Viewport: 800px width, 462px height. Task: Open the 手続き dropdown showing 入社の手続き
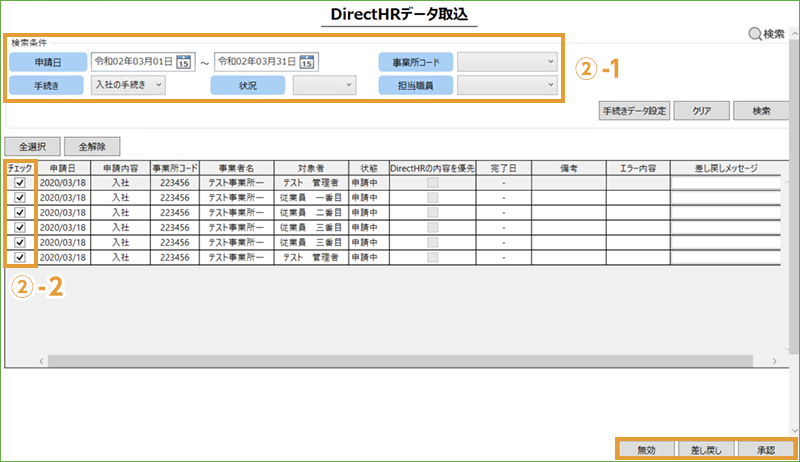click(128, 85)
